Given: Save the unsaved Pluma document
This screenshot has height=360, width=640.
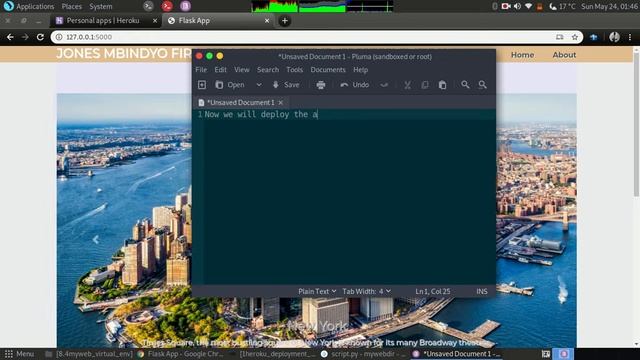Looking at the screenshot, I should [286, 84].
